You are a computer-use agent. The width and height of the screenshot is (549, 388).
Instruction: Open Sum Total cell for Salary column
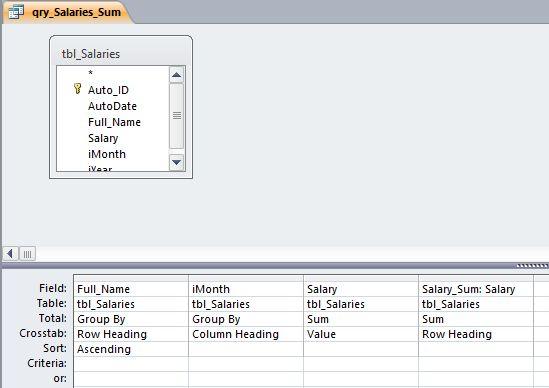pyautogui.click(x=361, y=319)
